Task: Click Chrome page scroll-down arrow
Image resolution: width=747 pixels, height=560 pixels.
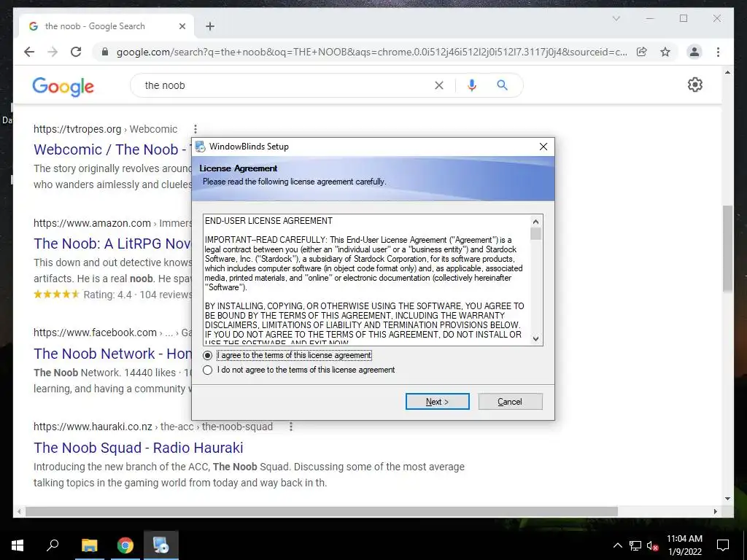Action: [727, 499]
